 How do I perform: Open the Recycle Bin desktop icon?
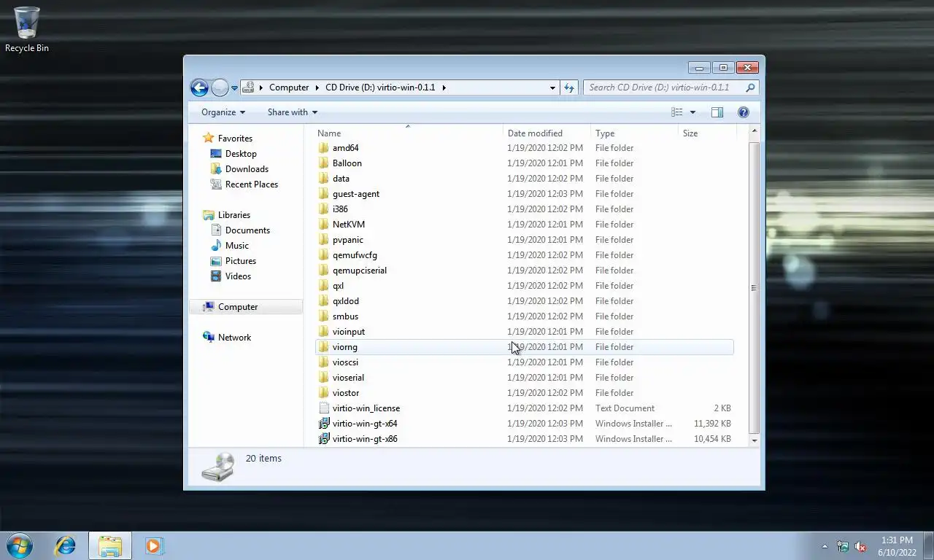27,29
